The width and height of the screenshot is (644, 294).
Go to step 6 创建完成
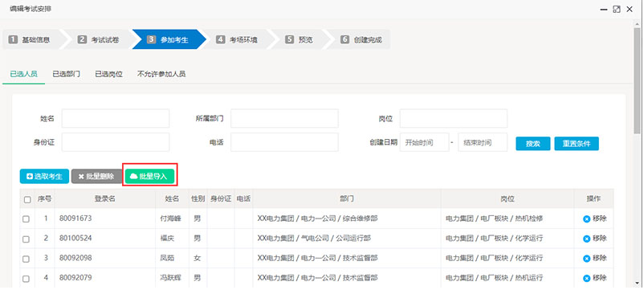(x=361, y=40)
